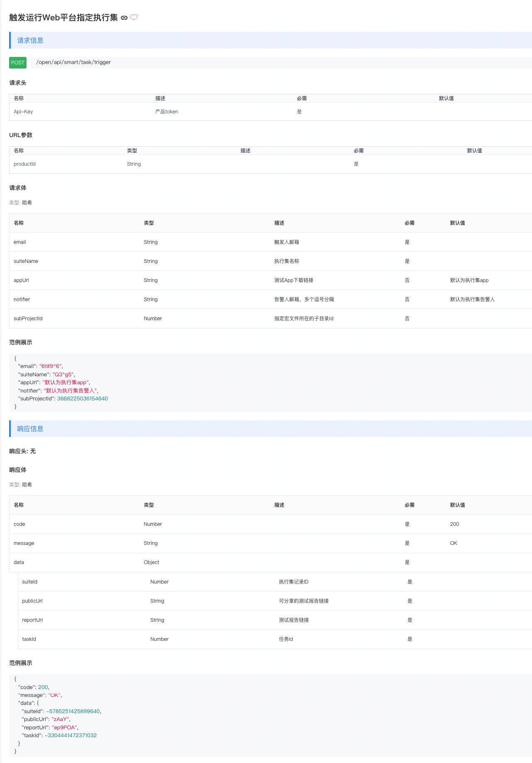Click the 响应体 heading
The image size is (532, 763).
coord(18,470)
